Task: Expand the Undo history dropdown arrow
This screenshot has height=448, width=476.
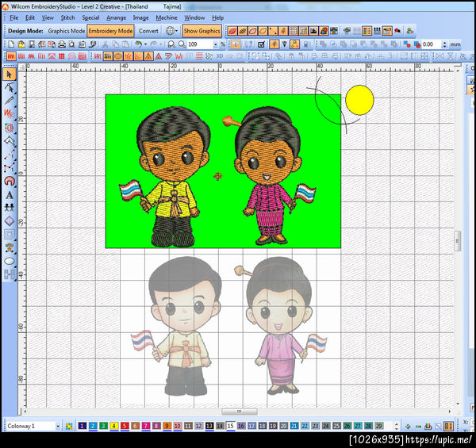Action: [146, 44]
